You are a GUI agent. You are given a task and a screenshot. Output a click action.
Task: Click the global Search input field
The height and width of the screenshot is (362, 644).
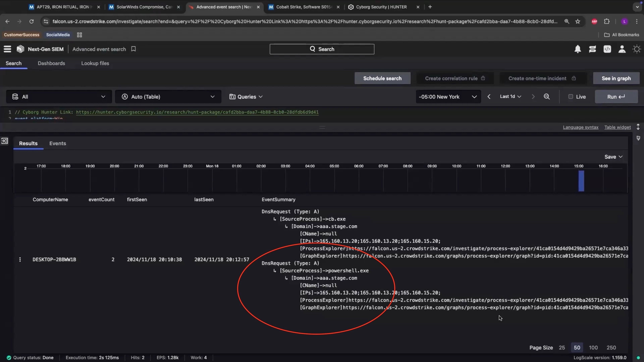(322, 49)
